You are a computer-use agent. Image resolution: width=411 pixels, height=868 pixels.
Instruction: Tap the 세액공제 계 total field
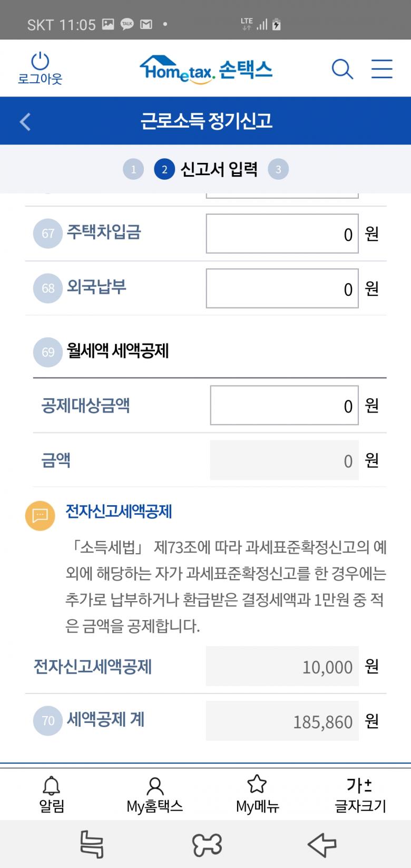(282, 721)
